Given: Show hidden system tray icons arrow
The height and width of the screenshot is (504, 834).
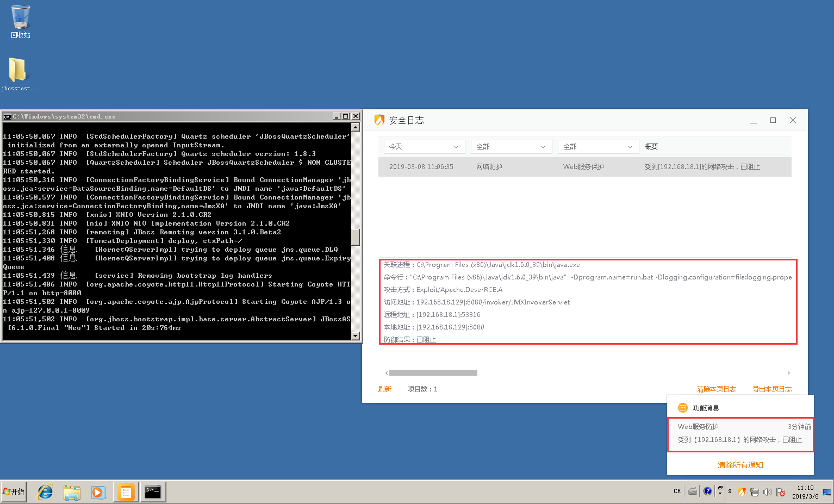Looking at the screenshot, I should (x=730, y=491).
